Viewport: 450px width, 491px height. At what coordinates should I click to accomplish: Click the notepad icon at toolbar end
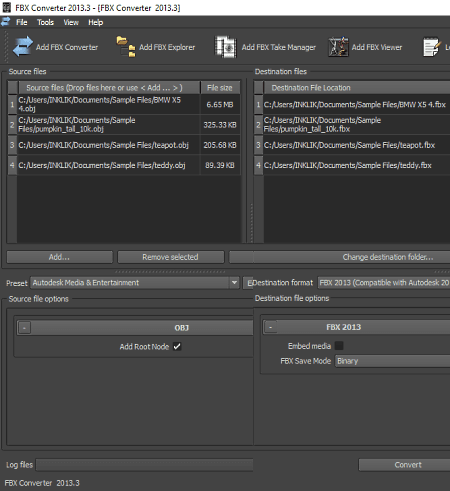click(x=431, y=47)
